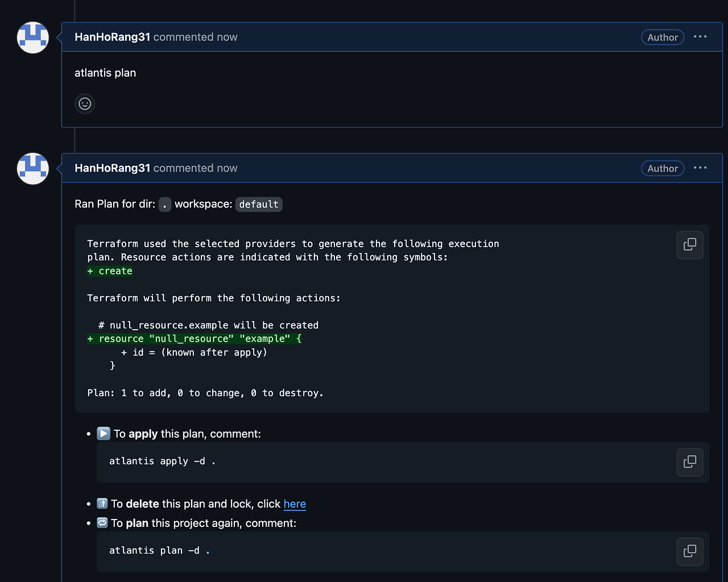
Task: Select Author badge on 'Ran Plan' comment
Action: [663, 169]
